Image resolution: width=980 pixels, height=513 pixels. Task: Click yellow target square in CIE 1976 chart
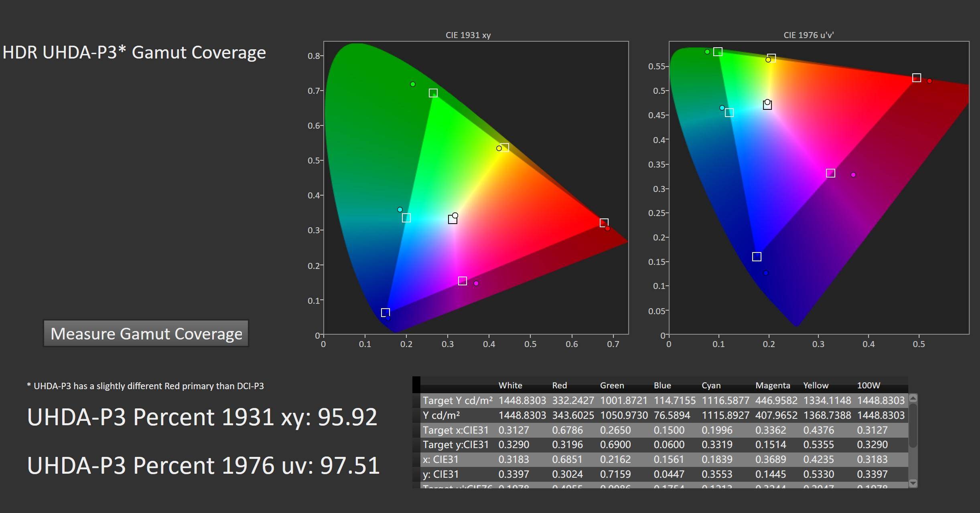coord(771,58)
